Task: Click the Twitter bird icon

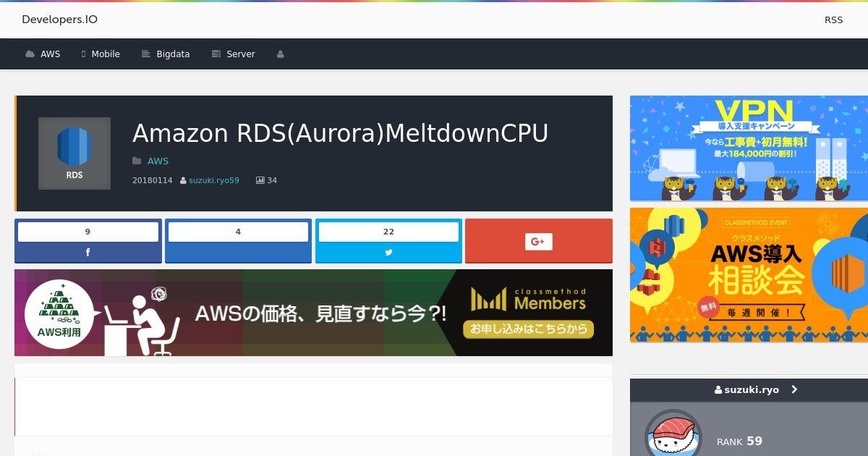Action: pos(388,253)
